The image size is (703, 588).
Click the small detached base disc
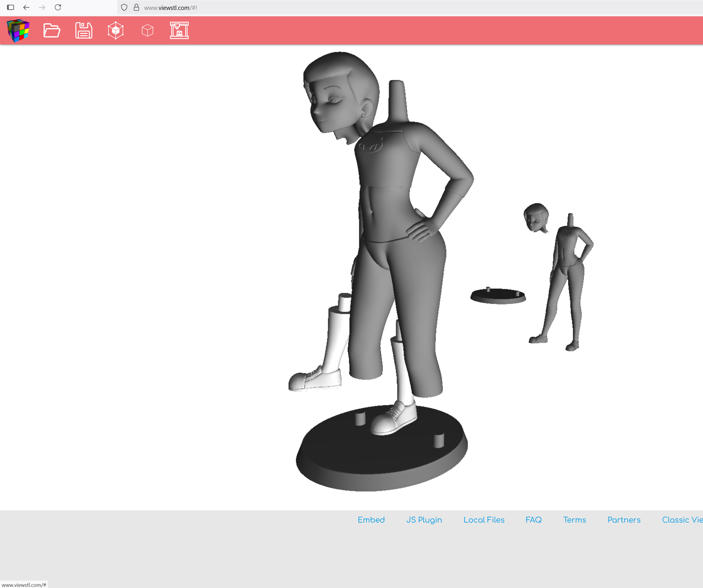[x=498, y=296]
